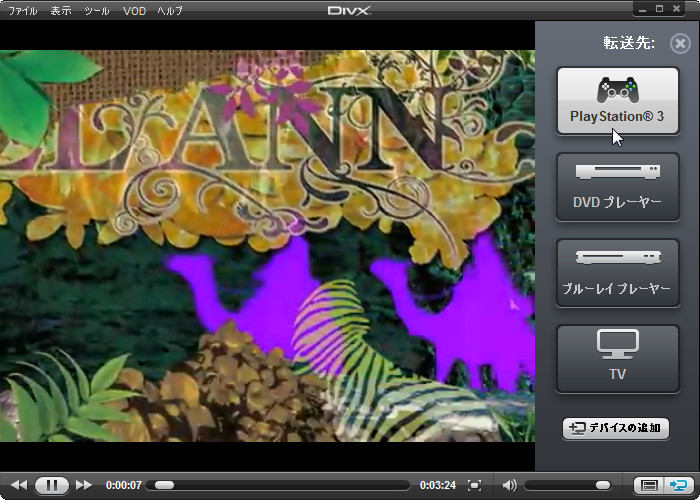Choose the ブルーレイ プレーヤー device button
This screenshot has width=700, height=500.
click(618, 273)
